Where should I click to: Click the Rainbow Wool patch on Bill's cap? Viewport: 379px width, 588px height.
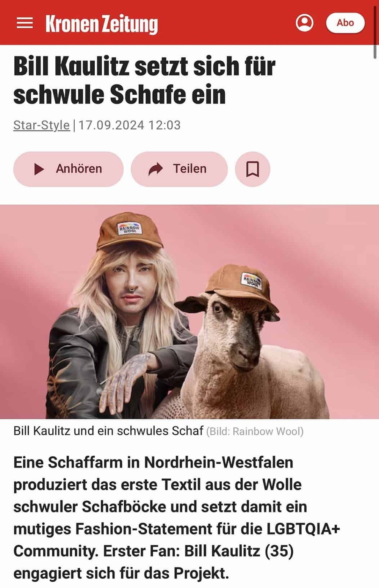pyautogui.click(x=130, y=228)
